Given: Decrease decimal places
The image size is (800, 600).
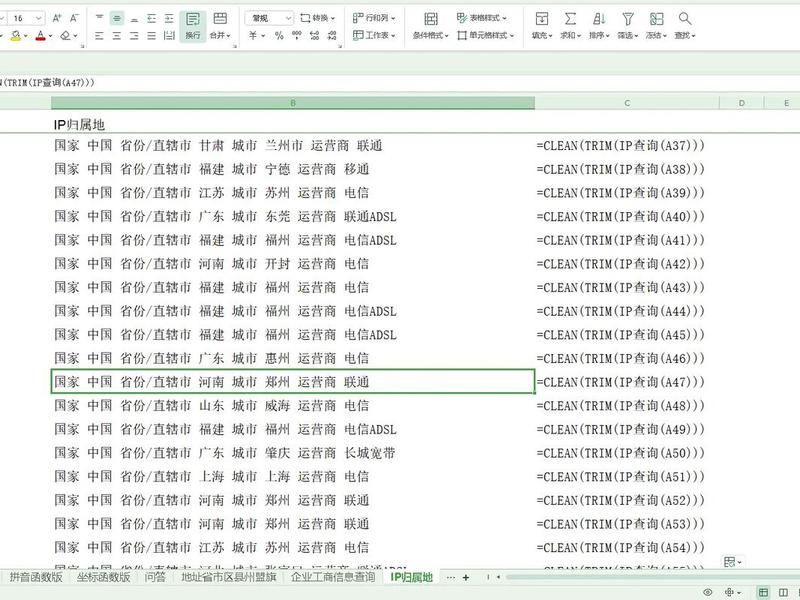Looking at the screenshot, I should [x=332, y=35].
